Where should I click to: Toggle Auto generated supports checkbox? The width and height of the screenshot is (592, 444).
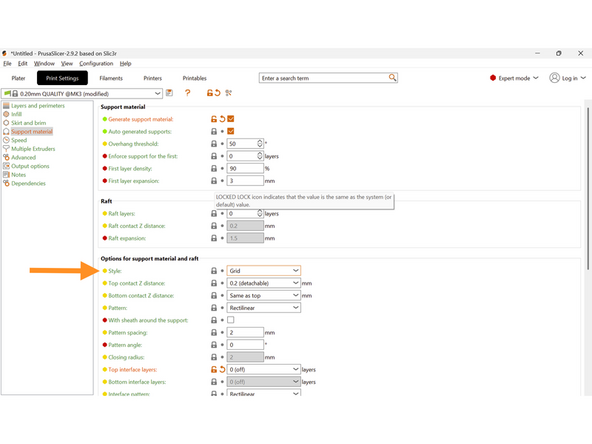(x=231, y=131)
